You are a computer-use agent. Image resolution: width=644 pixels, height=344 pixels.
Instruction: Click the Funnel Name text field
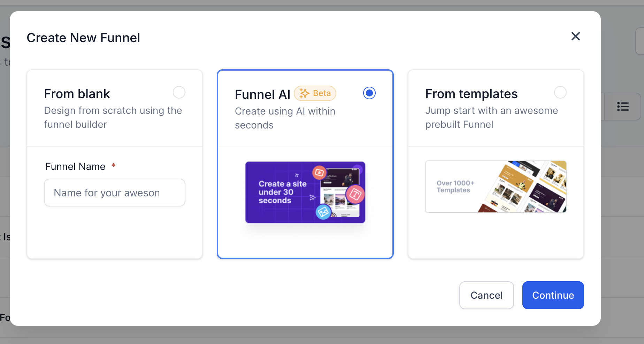point(114,193)
